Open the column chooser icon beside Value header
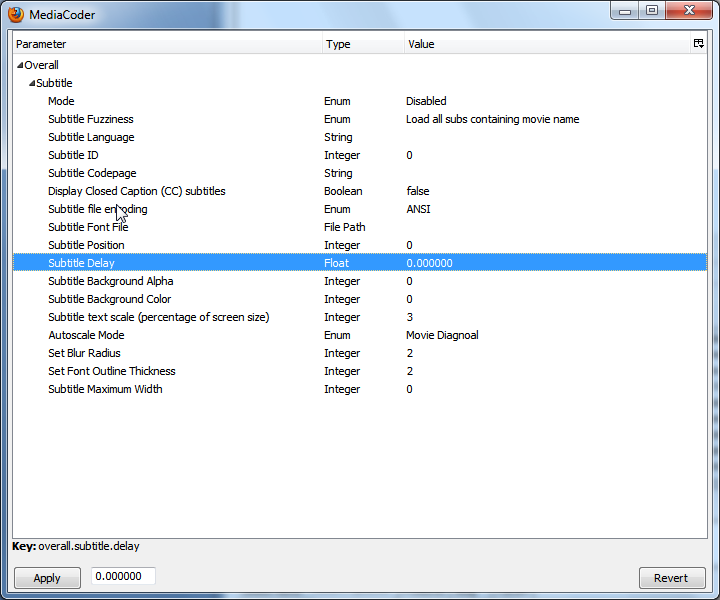The width and height of the screenshot is (720, 600). click(698, 44)
